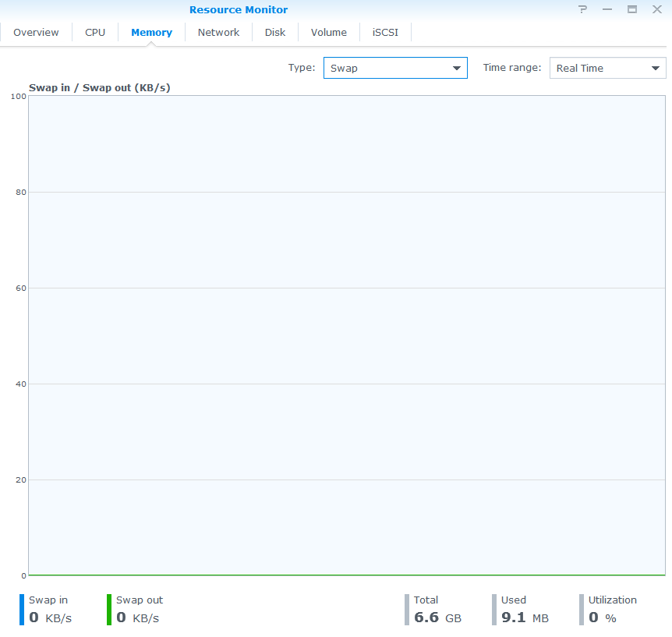Viewport: 672px width, 637px height.
Task: Open the Time range Real Time dropdown
Action: [607, 69]
